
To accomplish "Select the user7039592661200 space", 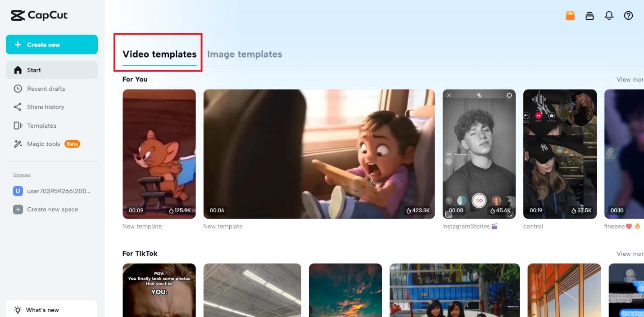I will pyautogui.click(x=52, y=191).
